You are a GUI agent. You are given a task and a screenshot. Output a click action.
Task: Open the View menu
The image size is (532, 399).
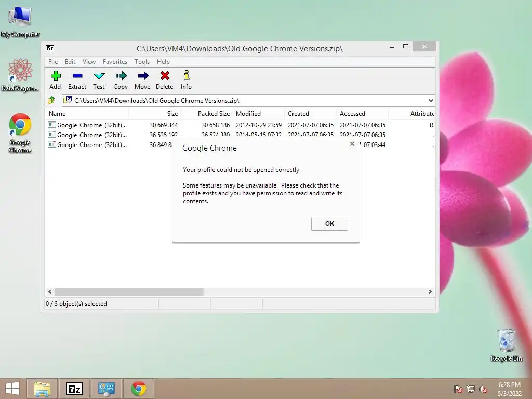click(x=89, y=62)
